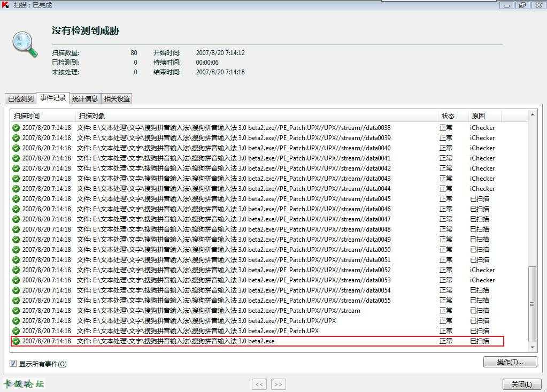Click start time value 2007/8/20 7:14:12

pyautogui.click(x=220, y=53)
